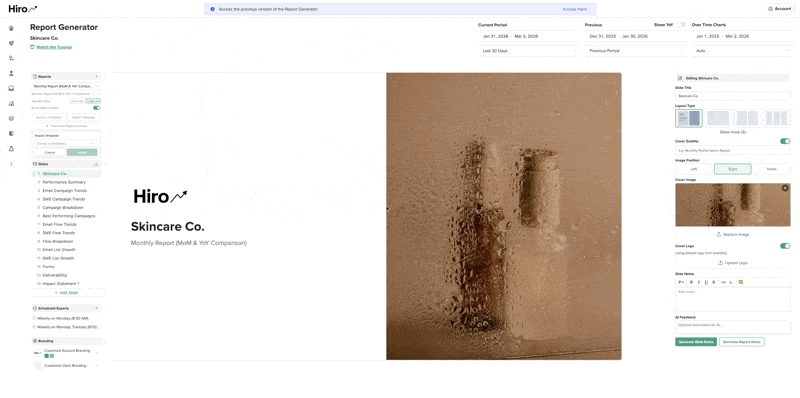The height and width of the screenshot is (398, 800).
Task: Click the Hiro logo in top-left
Action: pos(23,9)
